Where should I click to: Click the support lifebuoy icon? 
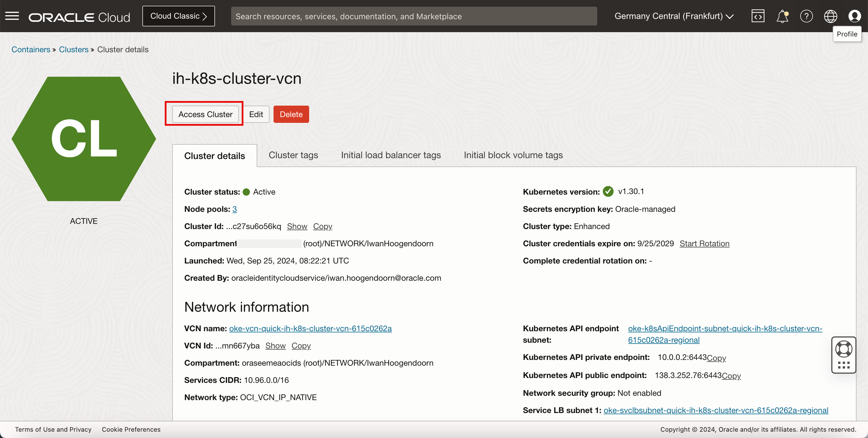843,349
